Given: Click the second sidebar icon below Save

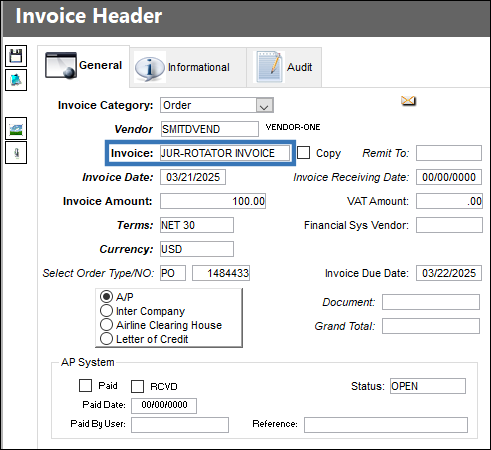Looking at the screenshot, I should click(16, 80).
